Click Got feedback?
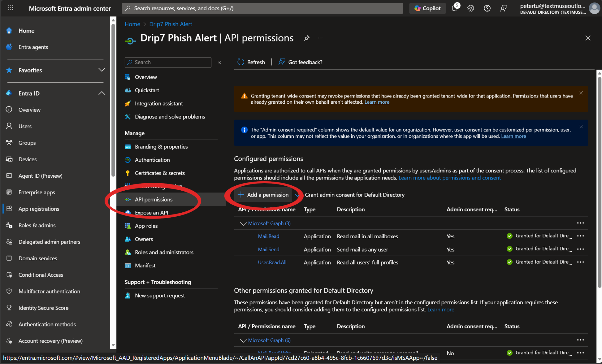The image size is (602, 364). 300,62
